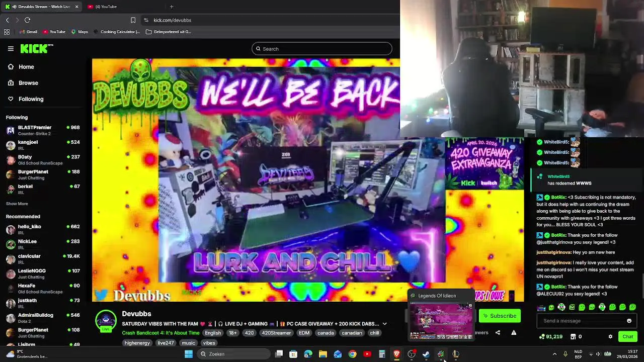
Task: Open OBS Studio from taskbar
Action: [412, 354]
